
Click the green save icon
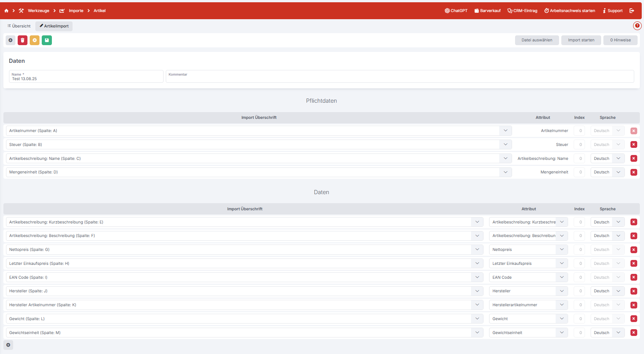coord(47,40)
